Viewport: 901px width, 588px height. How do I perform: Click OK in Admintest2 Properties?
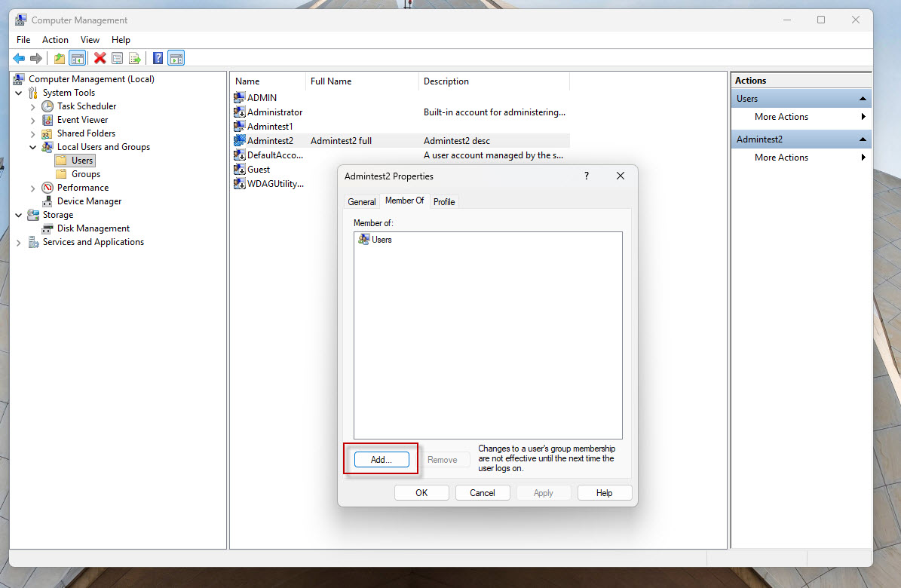tap(421, 492)
